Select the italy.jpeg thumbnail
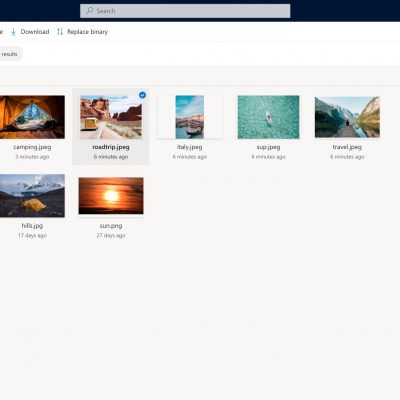The width and height of the screenshot is (400, 400). tap(190, 117)
